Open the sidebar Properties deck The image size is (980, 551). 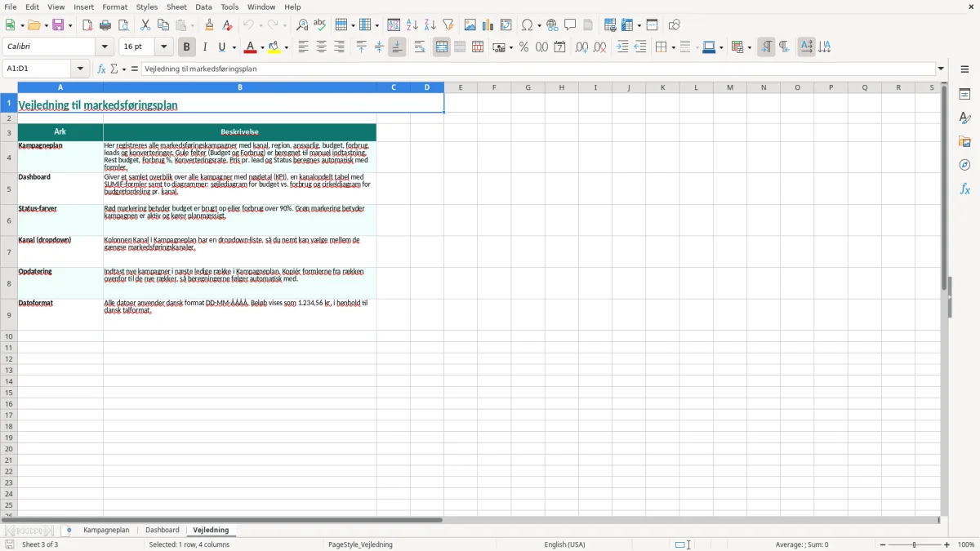tap(964, 95)
